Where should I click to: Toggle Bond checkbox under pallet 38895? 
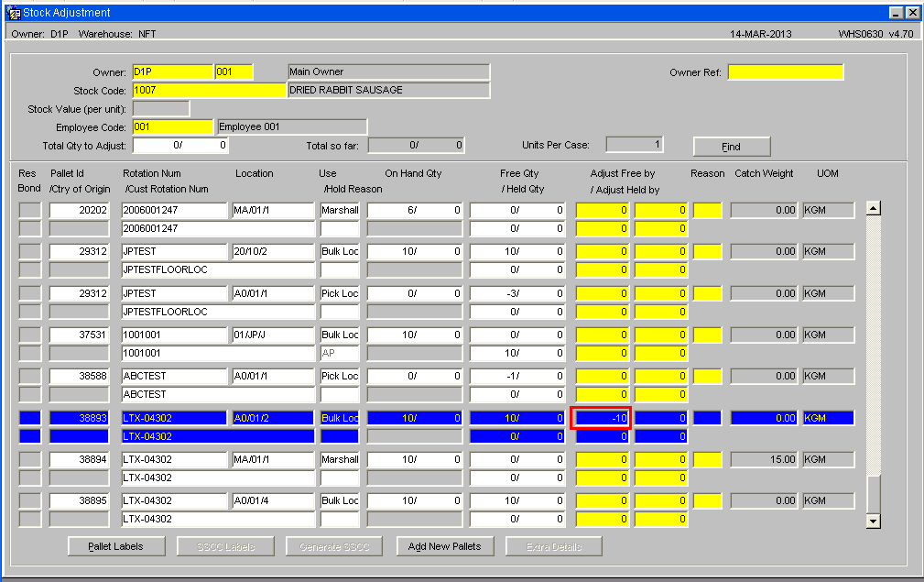point(30,519)
